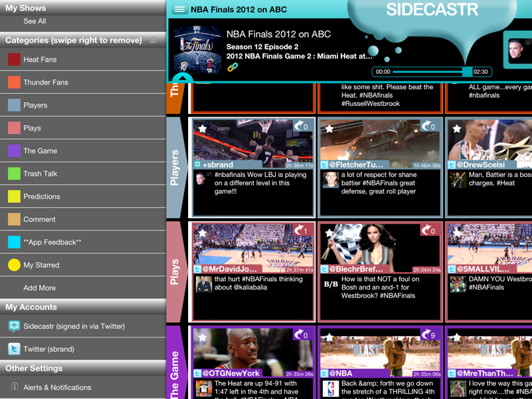
Task: Reshare the @OTGNewYork post
Action: tap(301, 335)
